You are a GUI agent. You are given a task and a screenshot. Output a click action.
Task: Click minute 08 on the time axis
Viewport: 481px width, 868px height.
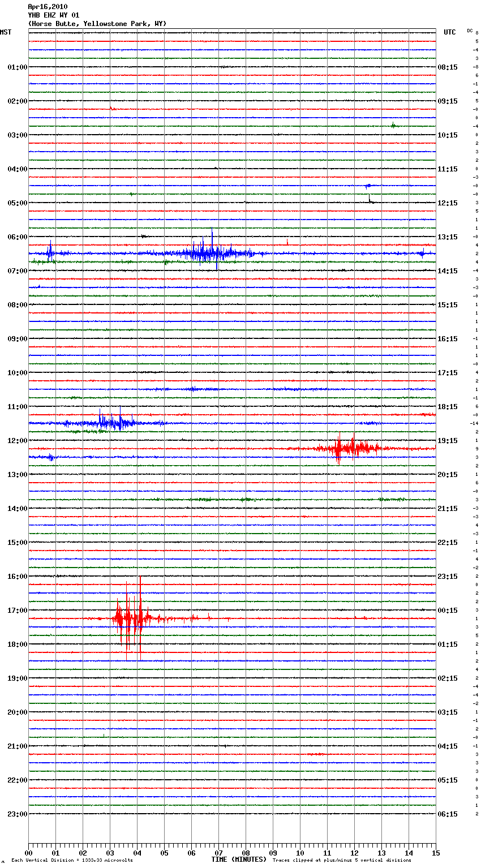tap(246, 853)
